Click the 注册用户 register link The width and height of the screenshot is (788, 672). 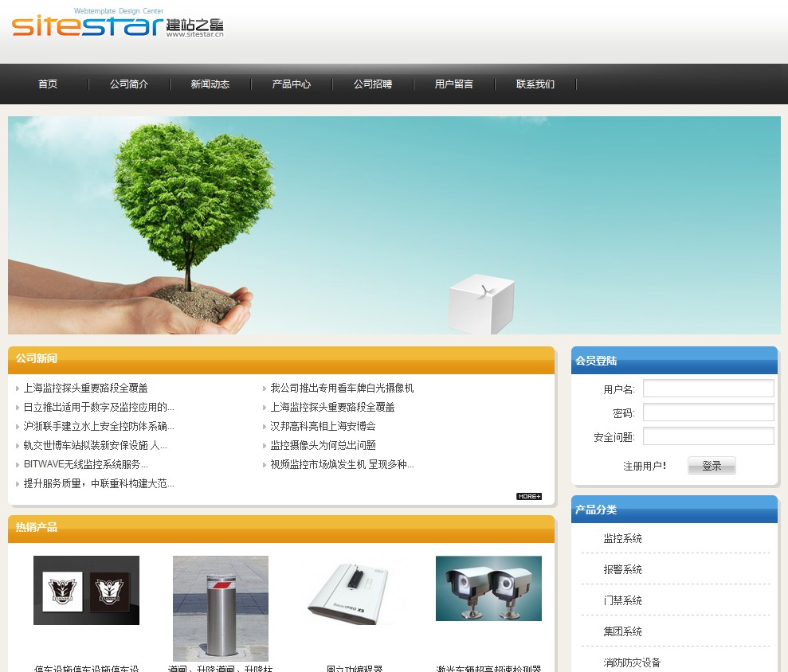pos(645,467)
